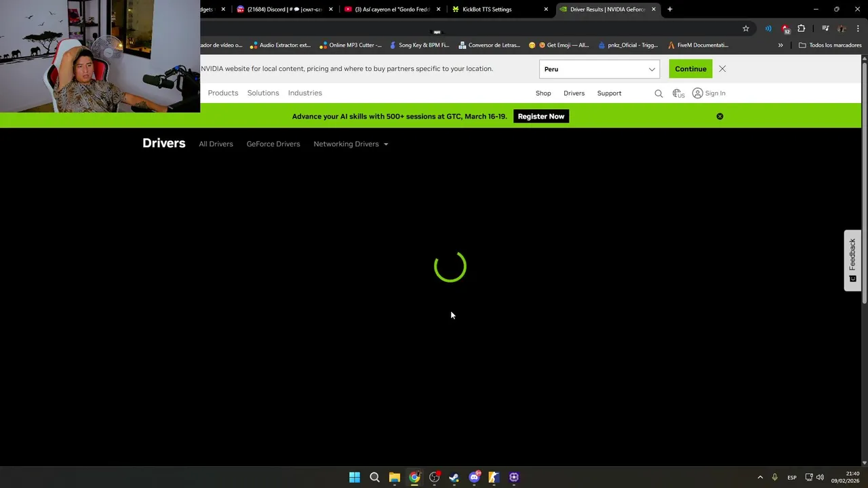Click the globe region selector icon
The width and height of the screenshot is (868, 488).
677,94
